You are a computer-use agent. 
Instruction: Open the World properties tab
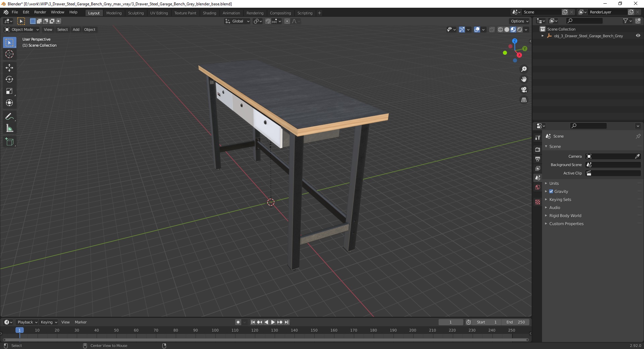pyautogui.click(x=538, y=187)
